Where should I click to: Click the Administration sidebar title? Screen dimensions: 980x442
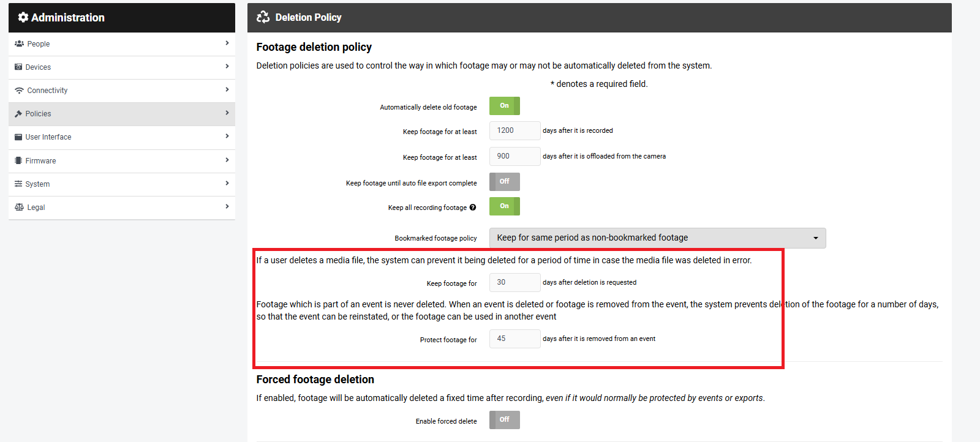[68, 17]
